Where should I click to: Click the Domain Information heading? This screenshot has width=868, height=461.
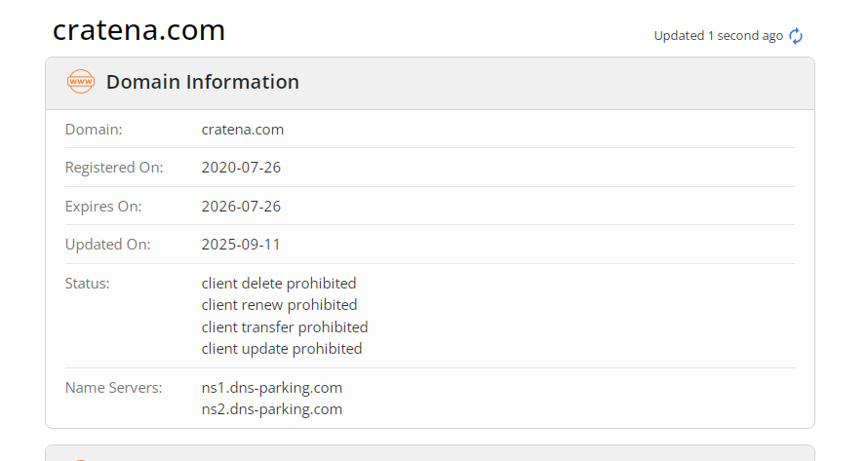click(202, 82)
